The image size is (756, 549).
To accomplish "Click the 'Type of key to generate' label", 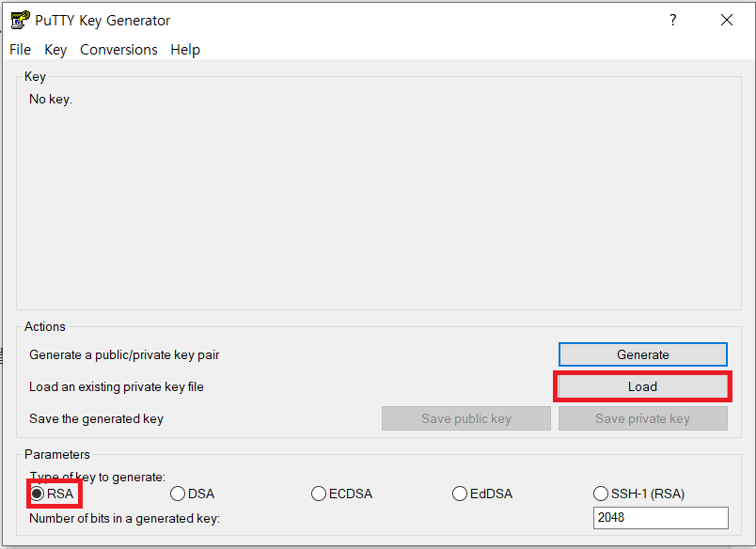I will tap(98, 478).
